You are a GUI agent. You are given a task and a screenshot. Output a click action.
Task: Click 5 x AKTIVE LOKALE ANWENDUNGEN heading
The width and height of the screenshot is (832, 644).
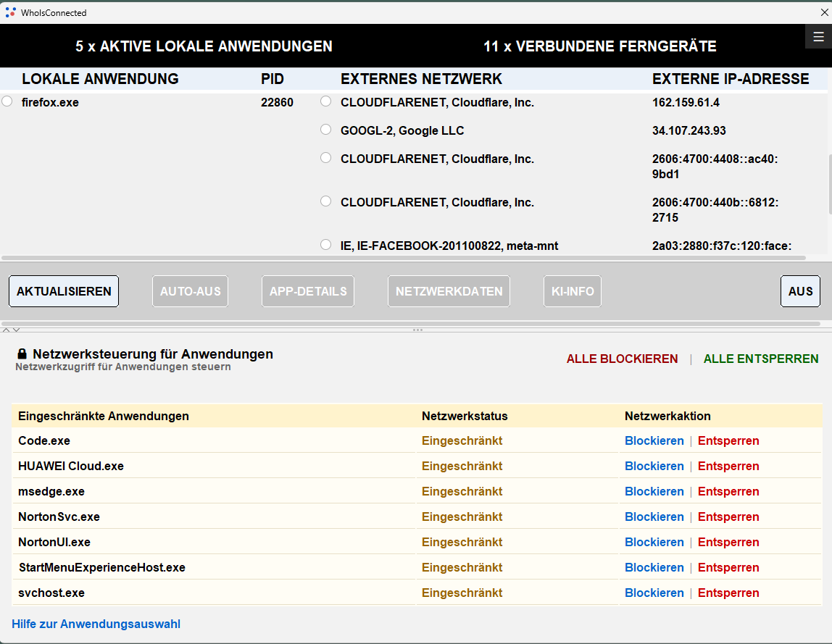tap(204, 46)
